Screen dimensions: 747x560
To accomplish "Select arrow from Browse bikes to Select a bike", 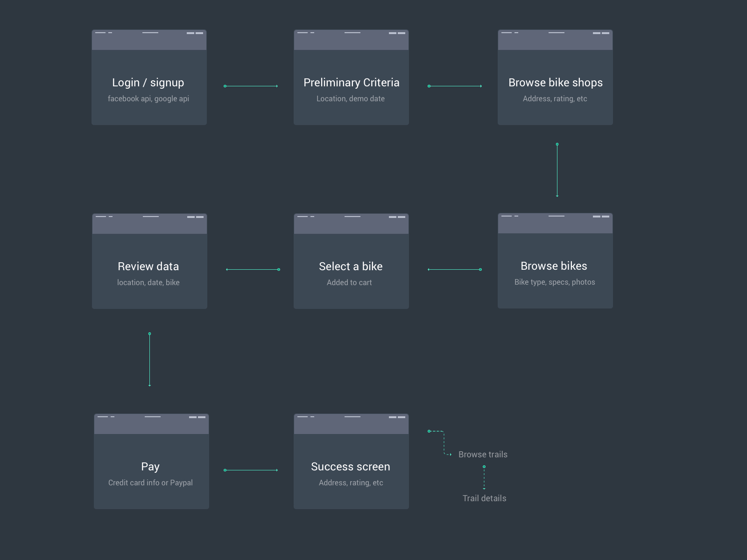I will pyautogui.click(x=455, y=270).
